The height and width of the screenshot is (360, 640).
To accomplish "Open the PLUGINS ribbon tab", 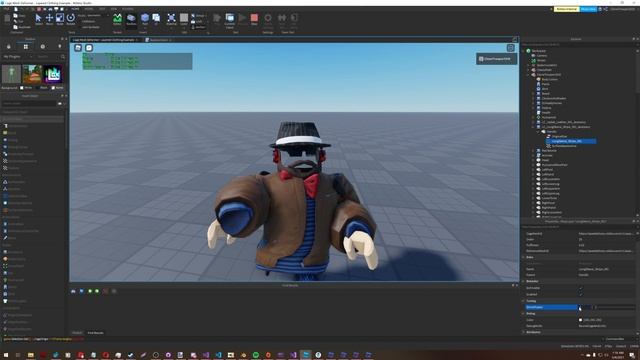I will 128,9.
